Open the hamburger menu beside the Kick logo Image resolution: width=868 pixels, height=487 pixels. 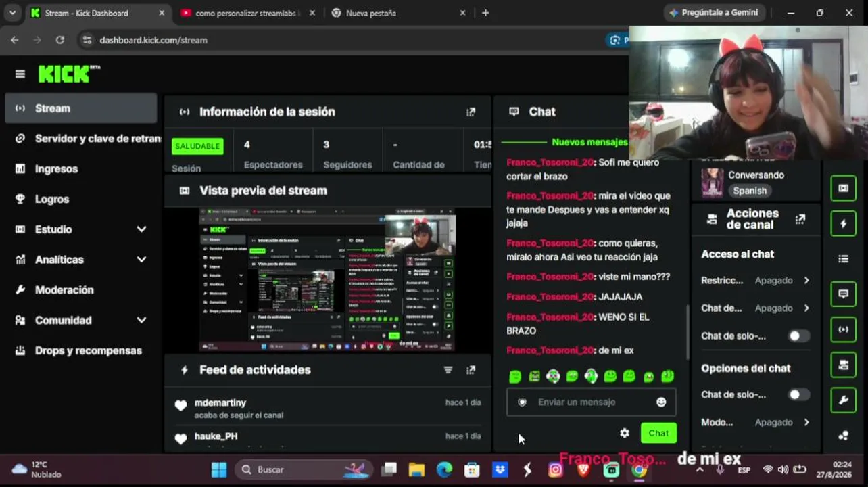point(20,74)
